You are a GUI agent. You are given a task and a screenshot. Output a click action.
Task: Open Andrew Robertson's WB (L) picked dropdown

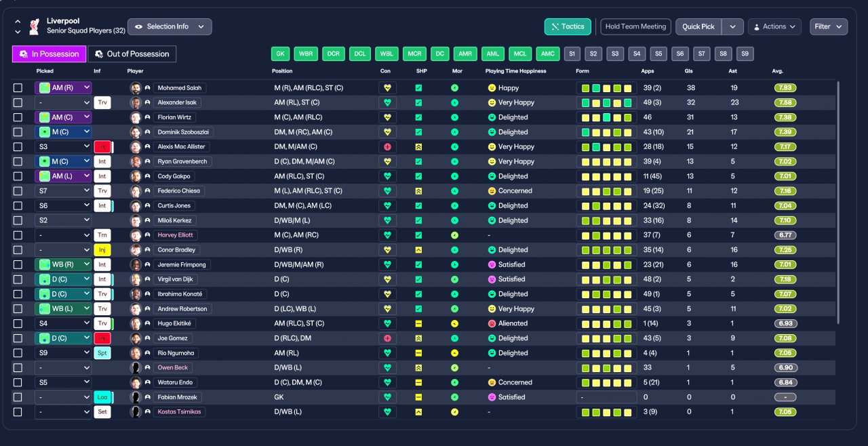point(63,308)
